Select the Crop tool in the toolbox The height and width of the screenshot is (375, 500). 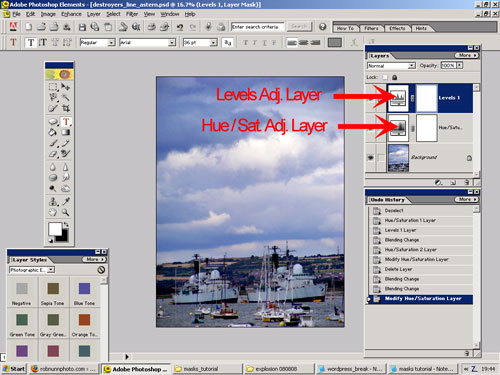(x=66, y=108)
